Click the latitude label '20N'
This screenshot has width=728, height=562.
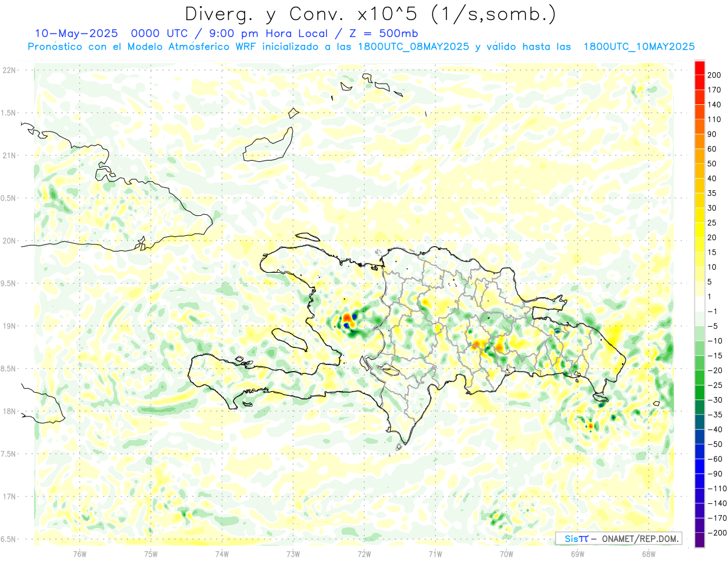pyautogui.click(x=9, y=241)
